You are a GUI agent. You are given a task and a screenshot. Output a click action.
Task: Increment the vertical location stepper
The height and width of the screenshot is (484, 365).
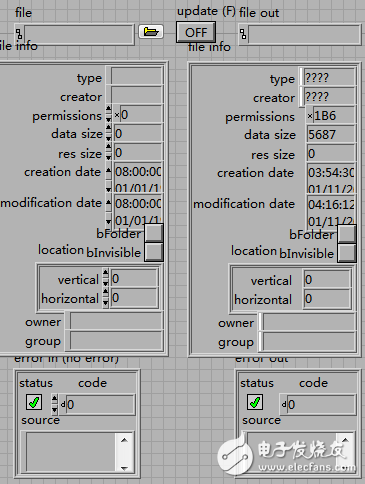[x=105, y=274]
